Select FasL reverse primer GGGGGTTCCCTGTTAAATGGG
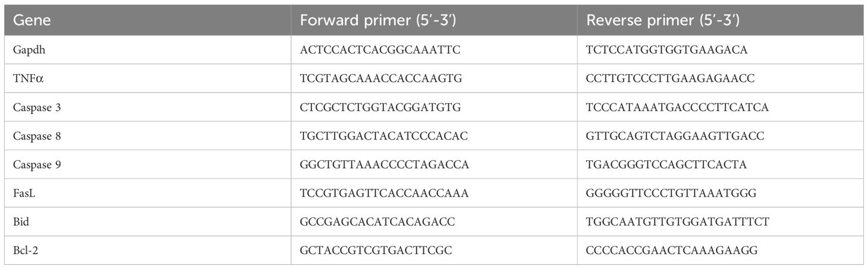The height and width of the screenshot is (269, 868). [x=672, y=194]
